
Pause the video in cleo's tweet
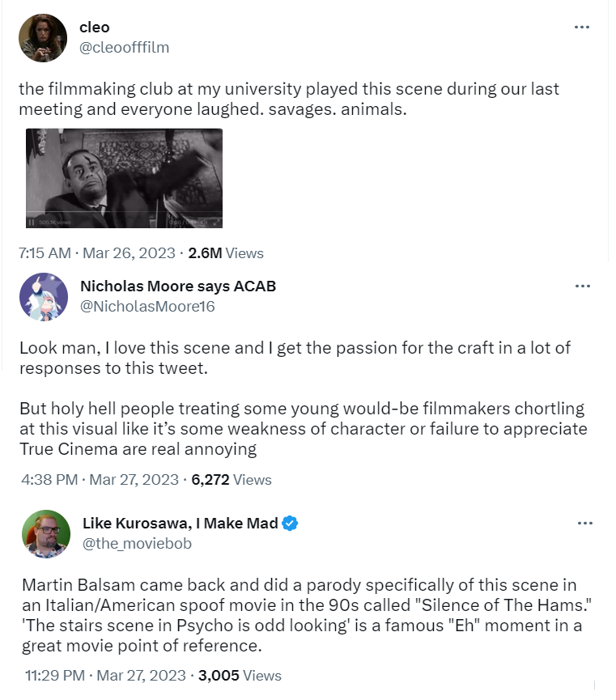(32, 222)
